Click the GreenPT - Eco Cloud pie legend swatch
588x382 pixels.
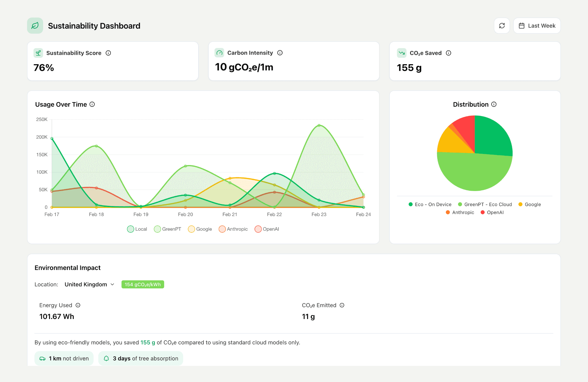click(460, 204)
